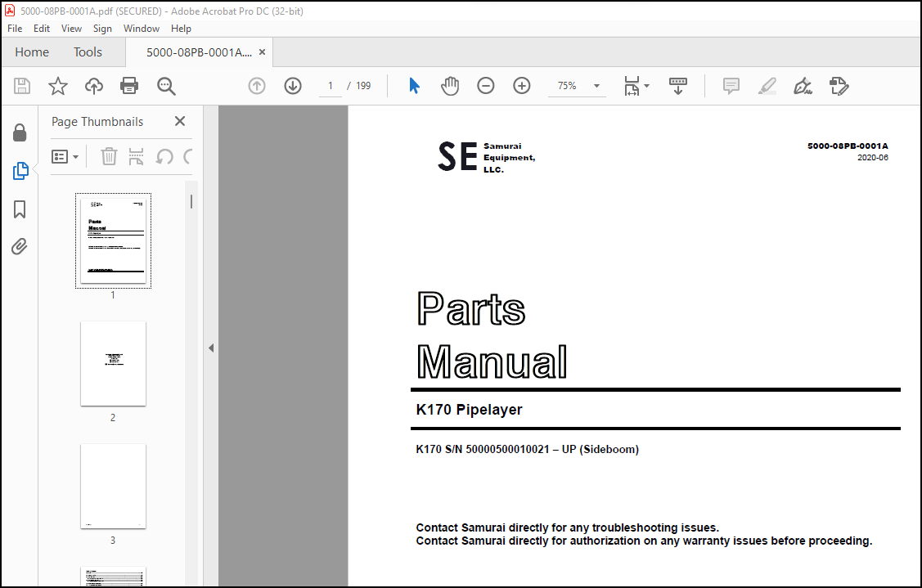922x588 pixels.
Task: Open the 75% zoom level dropdown
Action: [x=597, y=86]
